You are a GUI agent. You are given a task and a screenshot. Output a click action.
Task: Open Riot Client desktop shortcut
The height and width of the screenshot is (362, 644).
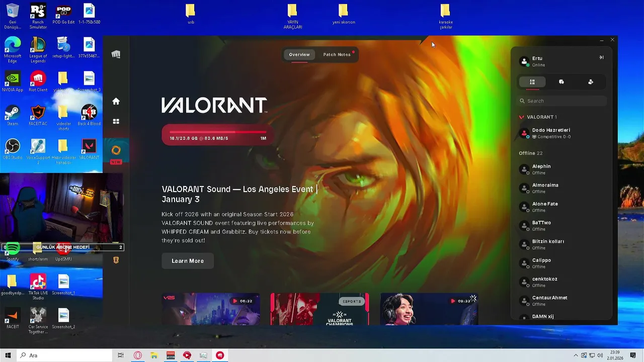[38, 82]
